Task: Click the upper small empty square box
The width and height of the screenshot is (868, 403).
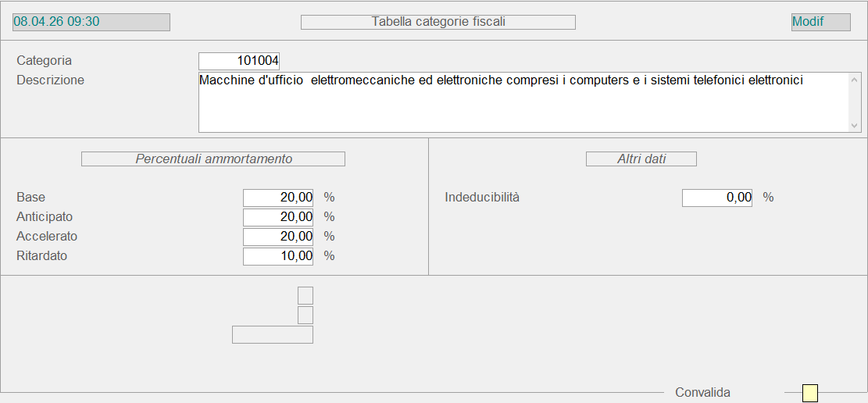Action: click(x=305, y=295)
